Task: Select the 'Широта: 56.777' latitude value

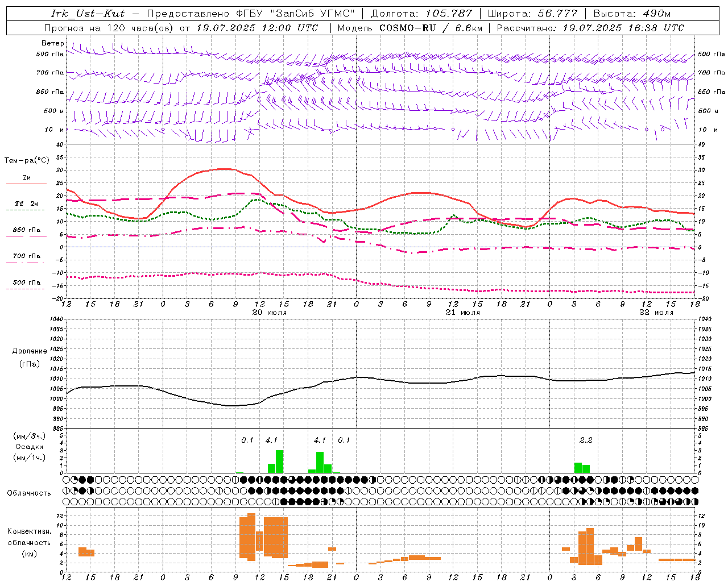Action: tap(533, 14)
